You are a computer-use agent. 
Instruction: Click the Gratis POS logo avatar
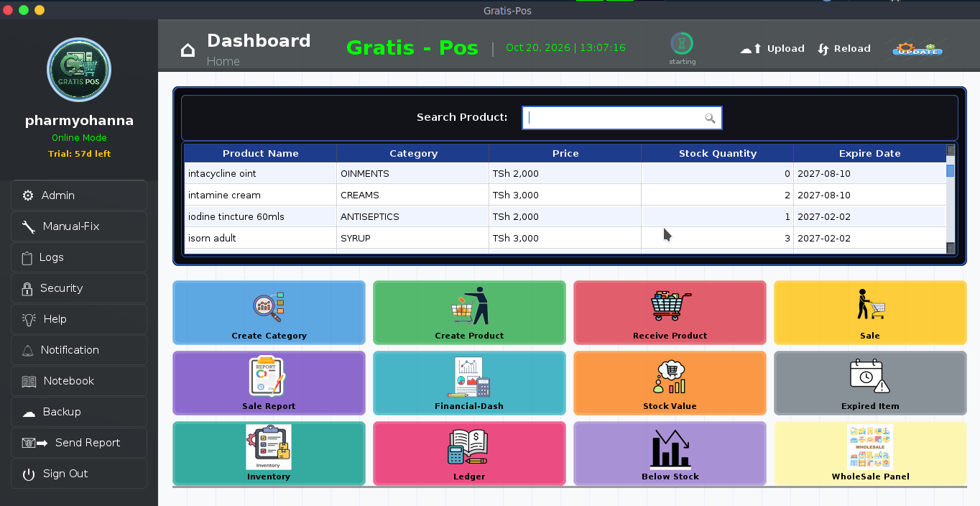[79, 70]
